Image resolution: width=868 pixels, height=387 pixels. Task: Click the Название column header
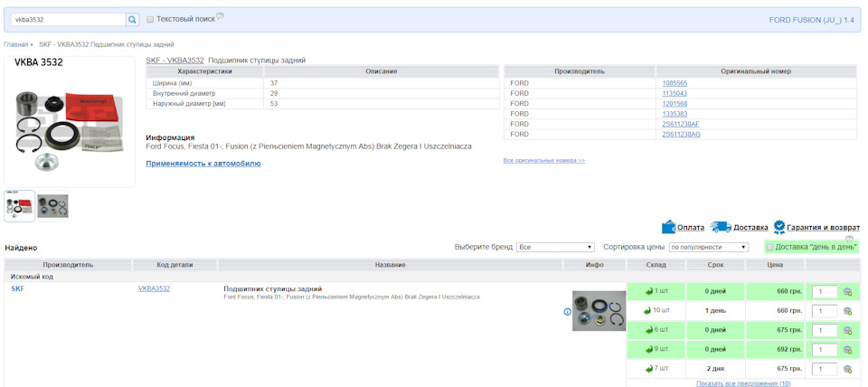click(391, 265)
